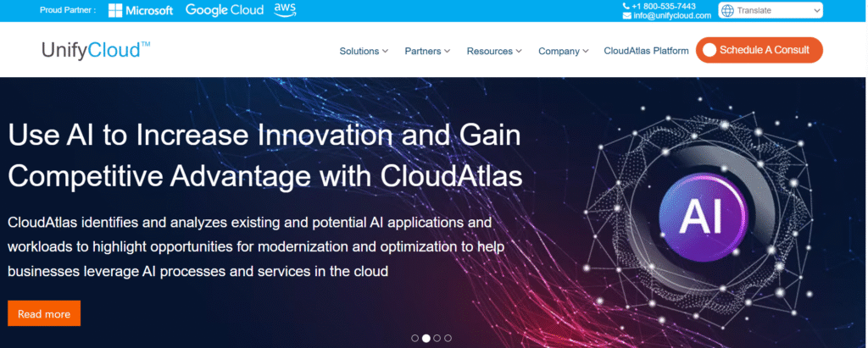Screen dimensions: 868x348
Task: Select the second filled carousel dot
Action: 426,338
